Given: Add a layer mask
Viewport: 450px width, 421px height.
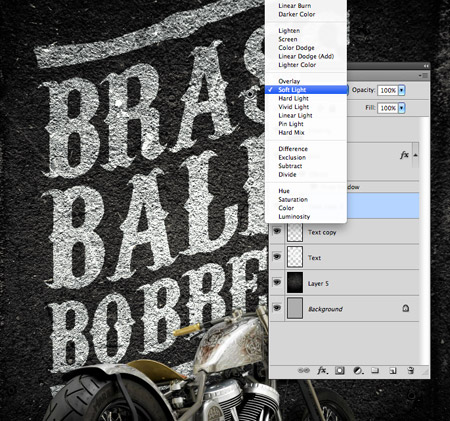Looking at the screenshot, I should (340, 370).
